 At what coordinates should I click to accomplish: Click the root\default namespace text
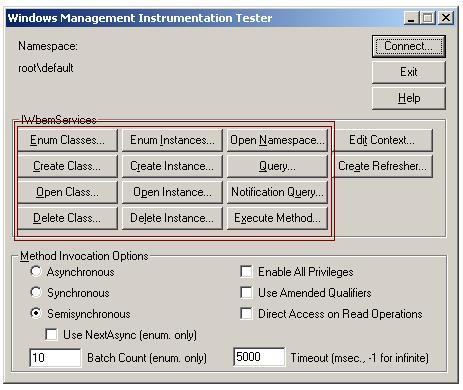pyautogui.click(x=46, y=68)
